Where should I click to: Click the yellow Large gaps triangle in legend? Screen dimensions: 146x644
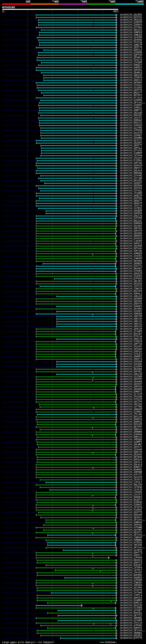pos(19,642)
